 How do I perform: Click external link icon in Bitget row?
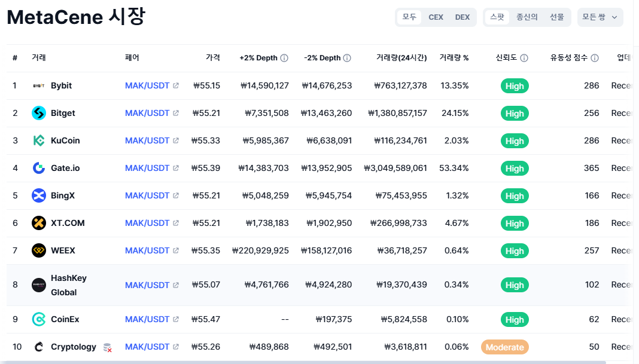pos(176,113)
